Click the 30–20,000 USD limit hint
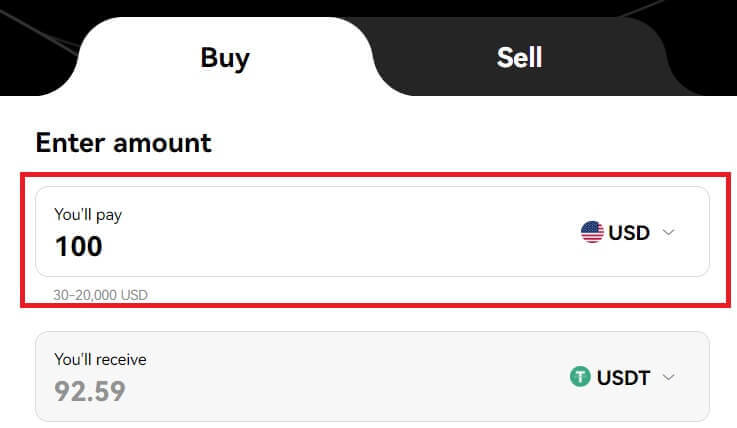Viewport: 737px width, 428px height. pos(101,295)
